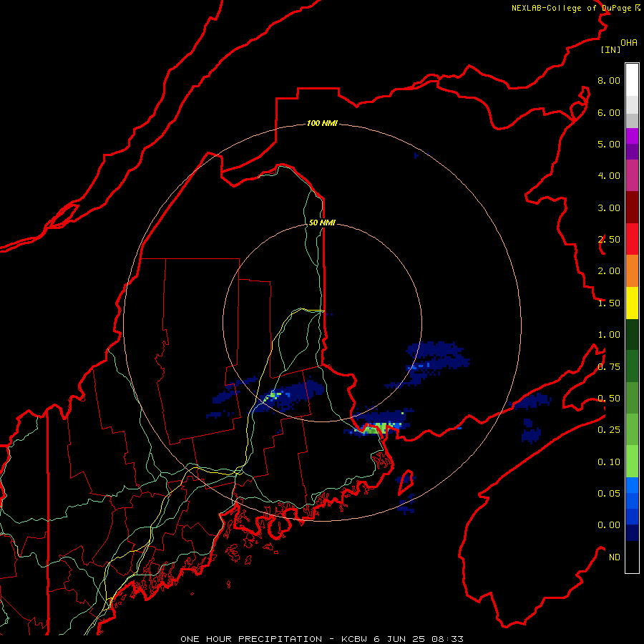Select the yellow legend swatch
This screenshot has height=644, width=644.
(632, 303)
